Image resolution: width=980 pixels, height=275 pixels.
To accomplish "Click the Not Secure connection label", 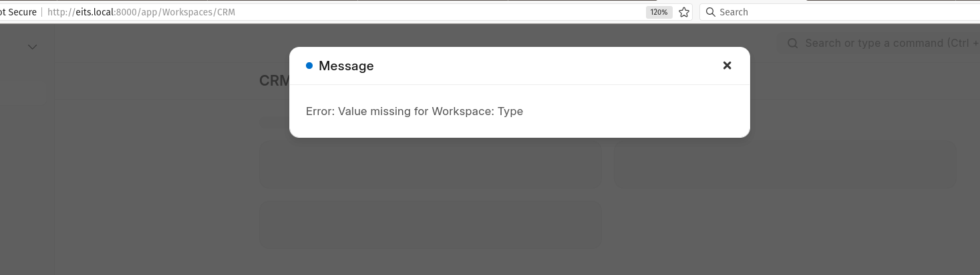I will click(18, 12).
